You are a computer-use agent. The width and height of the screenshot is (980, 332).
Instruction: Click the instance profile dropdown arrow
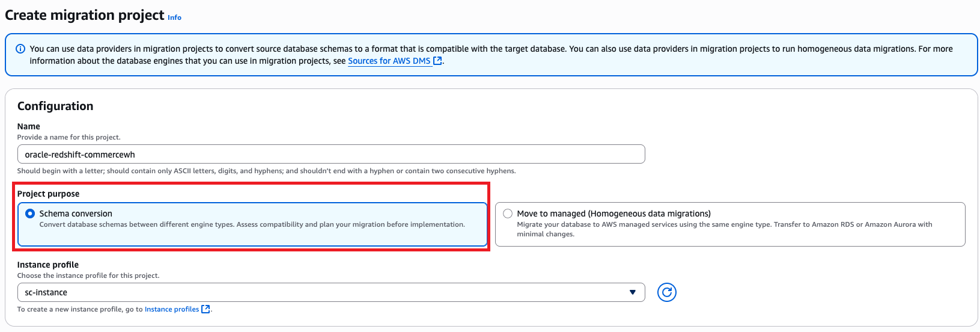632,292
